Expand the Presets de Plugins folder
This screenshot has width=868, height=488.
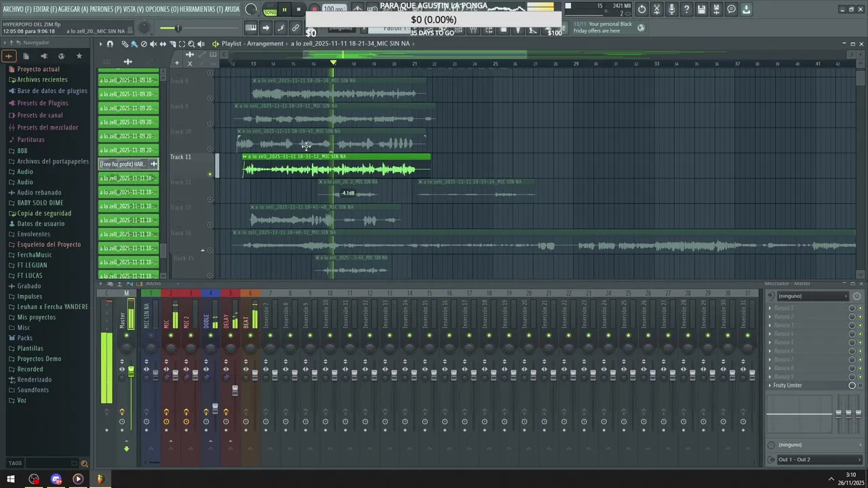(42, 103)
